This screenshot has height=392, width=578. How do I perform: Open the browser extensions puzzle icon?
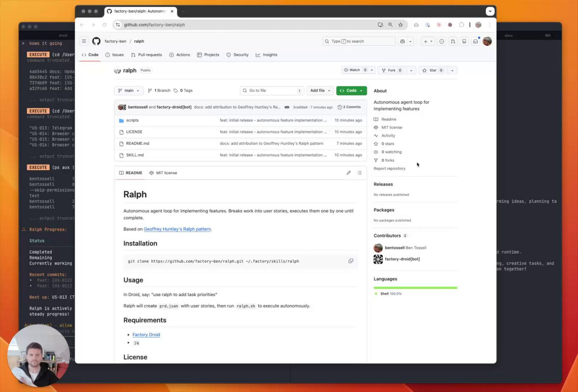tap(461, 25)
